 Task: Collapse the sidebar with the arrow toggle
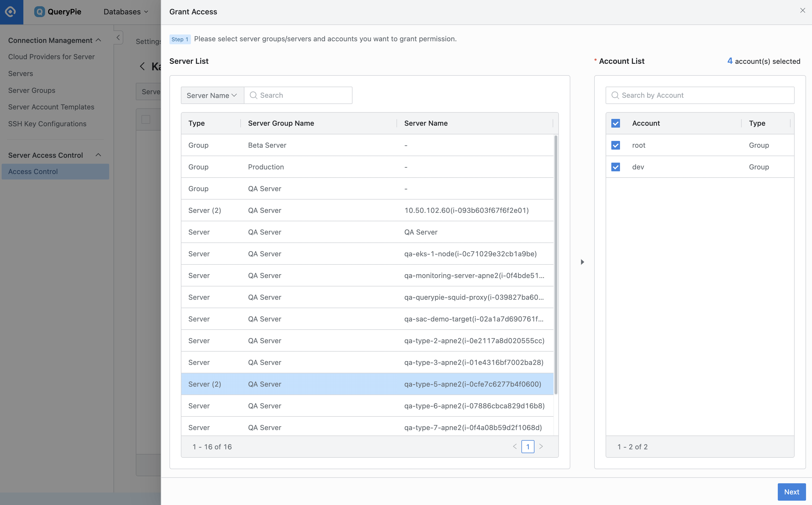coord(118,37)
